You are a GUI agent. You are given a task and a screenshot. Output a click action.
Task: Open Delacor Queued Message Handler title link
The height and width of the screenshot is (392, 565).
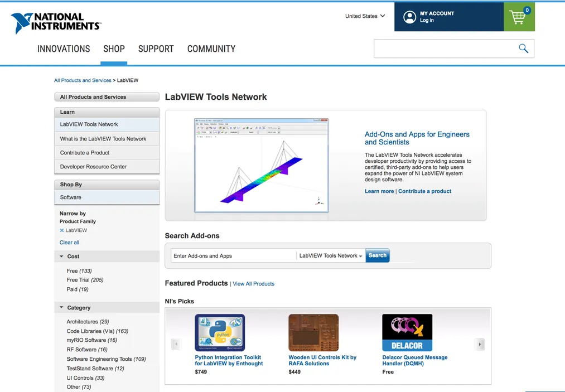click(415, 360)
